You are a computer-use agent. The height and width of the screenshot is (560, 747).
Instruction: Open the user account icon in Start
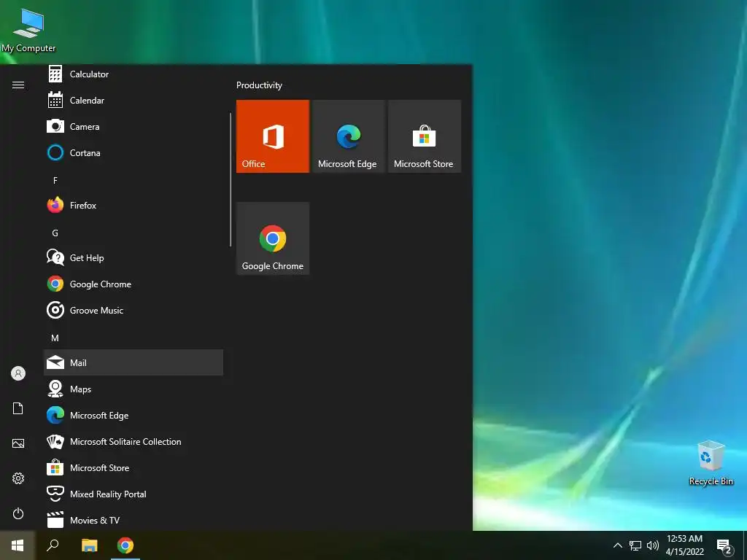pyautogui.click(x=18, y=373)
